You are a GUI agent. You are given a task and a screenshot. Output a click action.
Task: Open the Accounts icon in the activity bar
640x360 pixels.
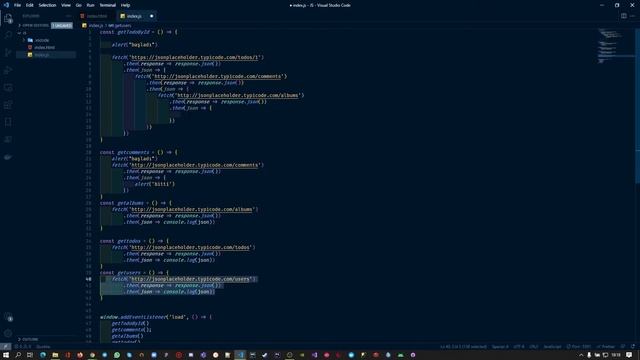tap(8, 317)
